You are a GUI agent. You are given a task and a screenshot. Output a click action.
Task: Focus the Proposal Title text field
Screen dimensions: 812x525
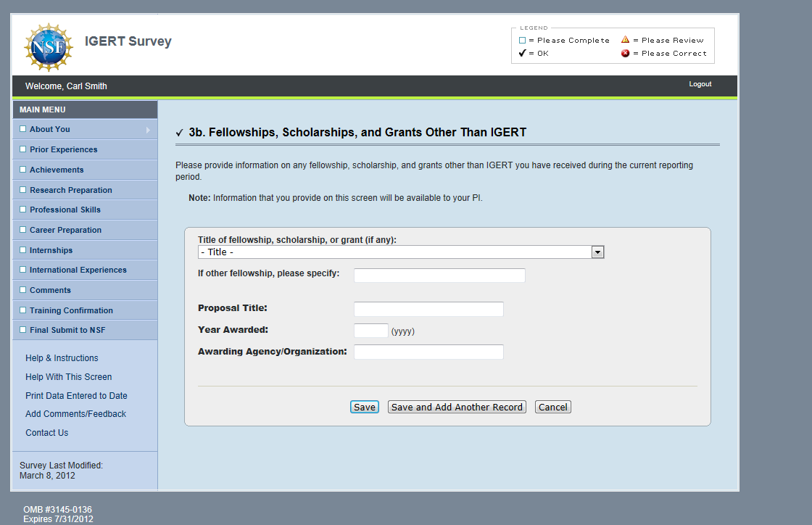click(428, 310)
